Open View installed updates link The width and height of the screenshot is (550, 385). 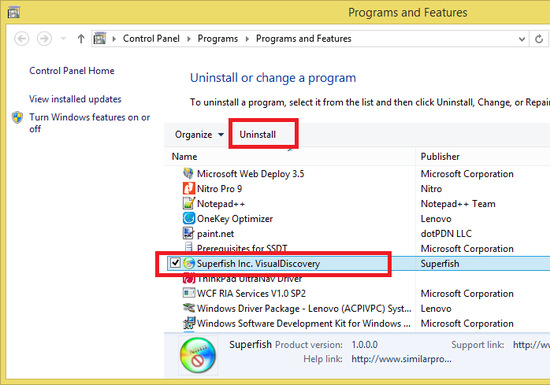click(x=75, y=99)
